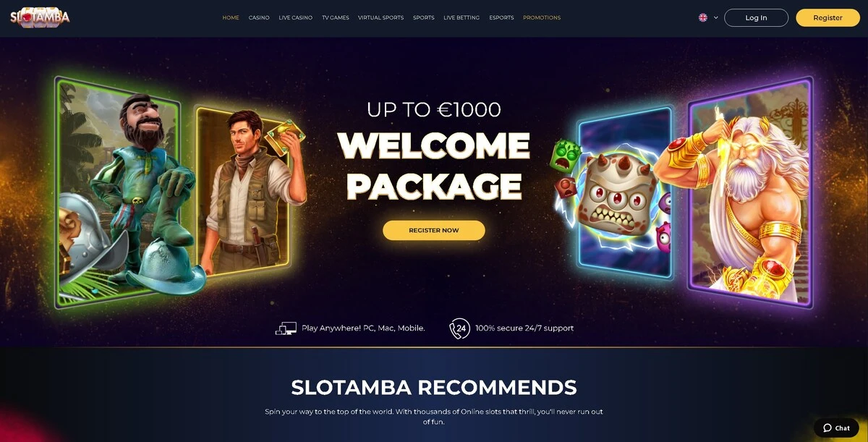Open the Promotions link

pyautogui.click(x=542, y=17)
